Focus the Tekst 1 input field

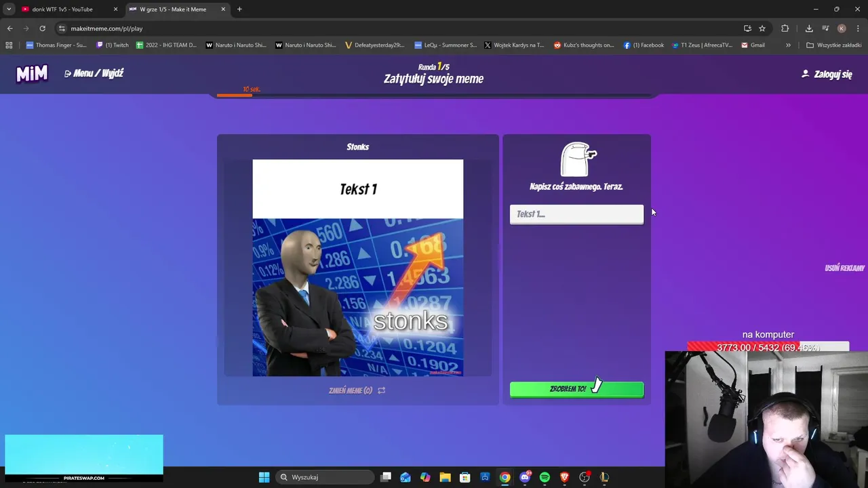[576, 214]
